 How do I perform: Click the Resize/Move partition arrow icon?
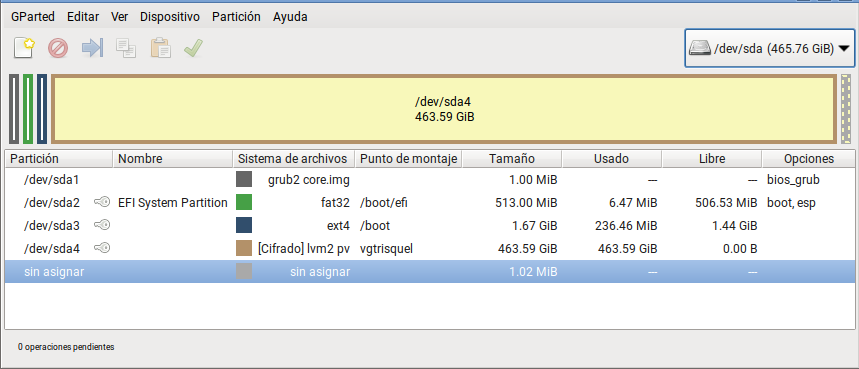92,48
